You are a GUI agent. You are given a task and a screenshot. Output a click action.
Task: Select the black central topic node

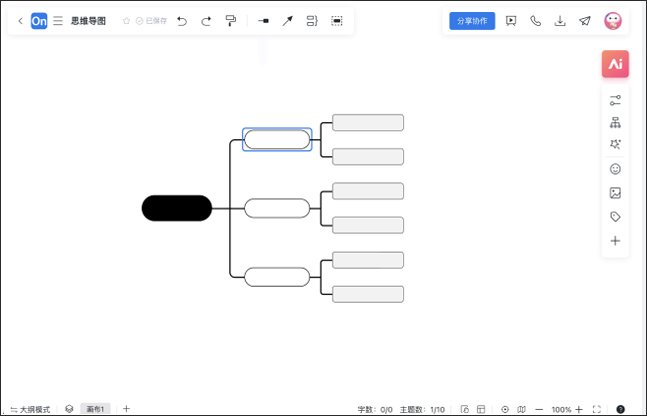pyautogui.click(x=177, y=208)
